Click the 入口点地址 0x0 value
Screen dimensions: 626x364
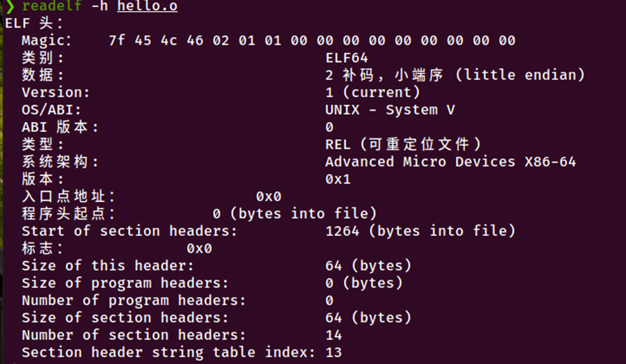tap(269, 196)
